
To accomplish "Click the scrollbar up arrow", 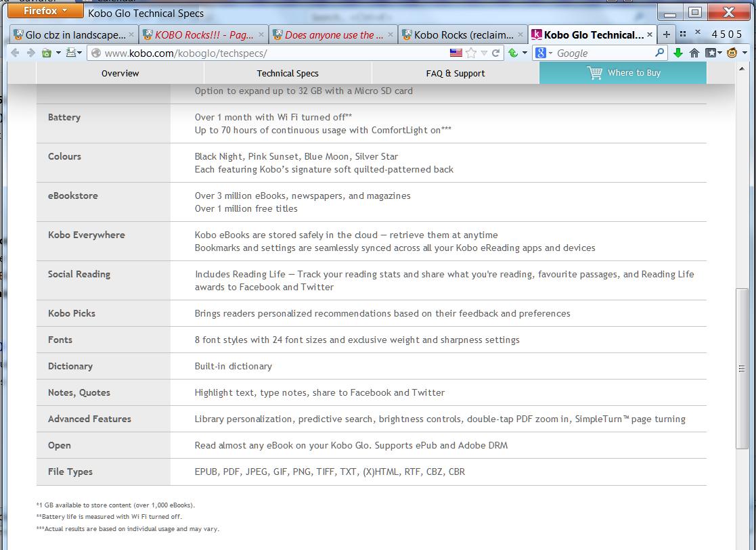I will pyautogui.click(x=742, y=69).
